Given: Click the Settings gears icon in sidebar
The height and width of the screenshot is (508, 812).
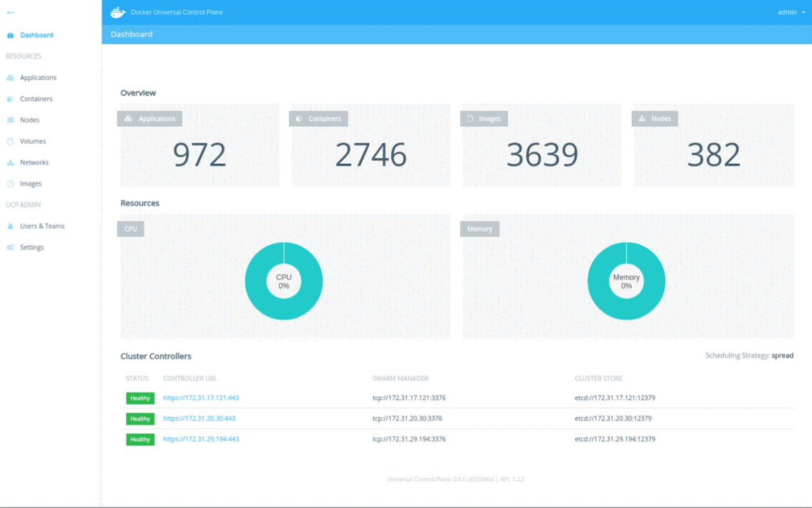Looking at the screenshot, I should click(x=10, y=247).
